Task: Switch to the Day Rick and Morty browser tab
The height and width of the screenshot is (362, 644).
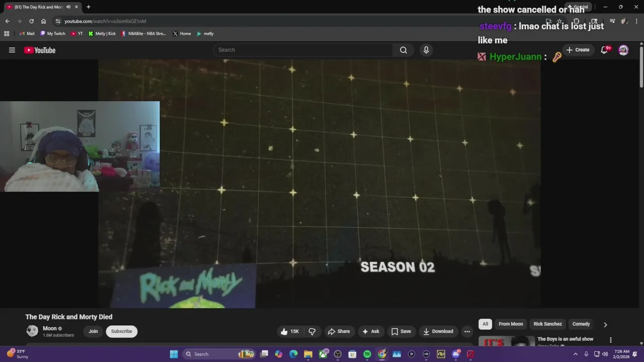Action: (x=38, y=7)
